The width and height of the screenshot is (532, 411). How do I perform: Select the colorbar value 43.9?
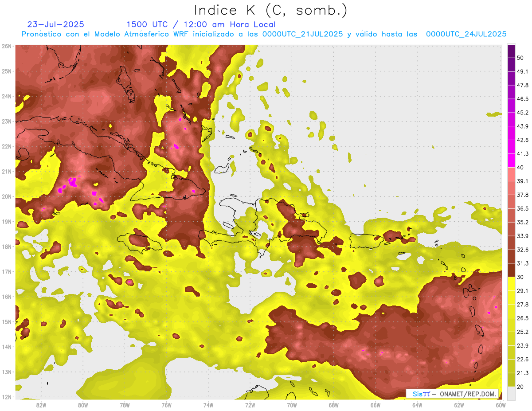point(523,126)
